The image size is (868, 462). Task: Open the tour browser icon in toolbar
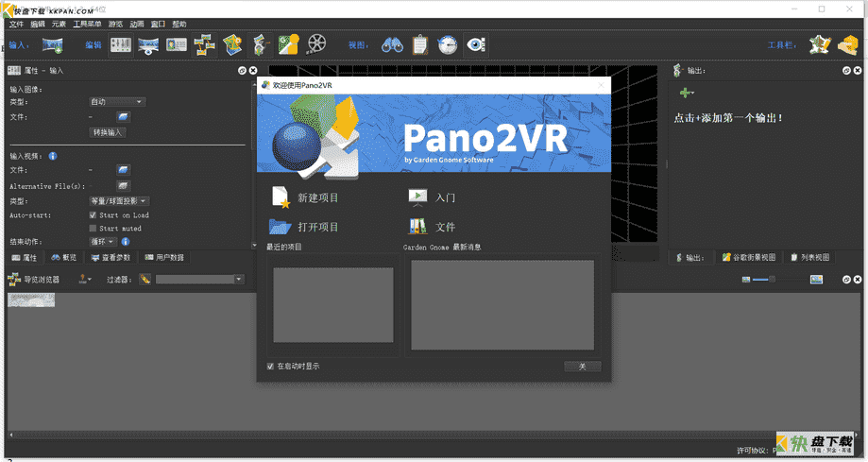coord(204,44)
